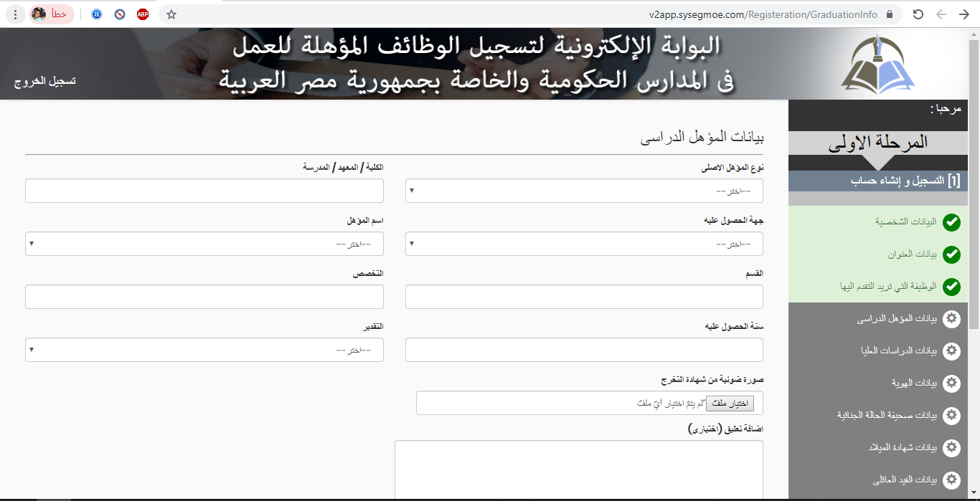Click the green checkmark beside البيانات الشخصية

pyautogui.click(x=951, y=222)
